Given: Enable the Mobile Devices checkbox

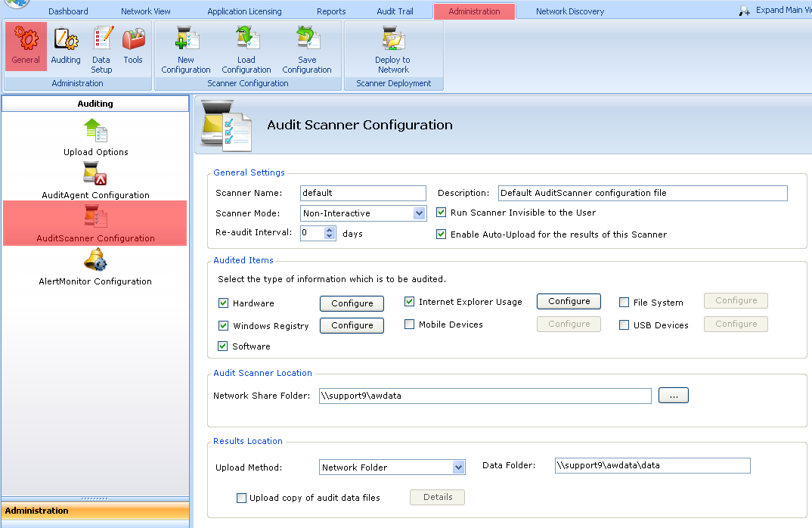Looking at the screenshot, I should pyautogui.click(x=409, y=325).
